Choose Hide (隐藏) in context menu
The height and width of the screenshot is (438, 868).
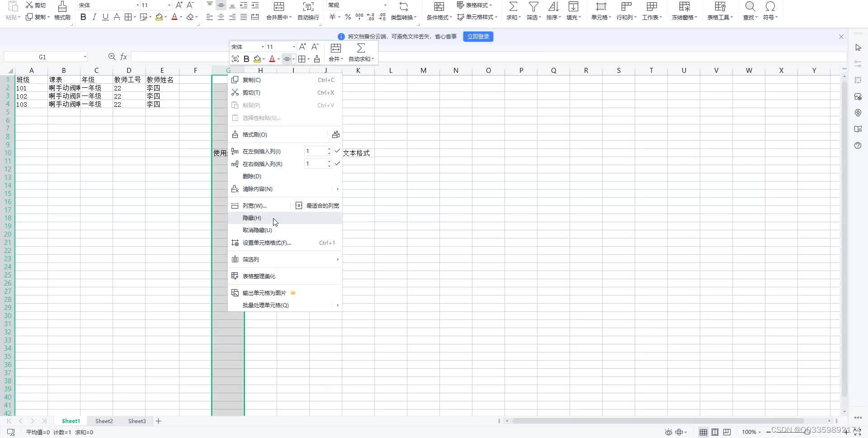pos(285,218)
